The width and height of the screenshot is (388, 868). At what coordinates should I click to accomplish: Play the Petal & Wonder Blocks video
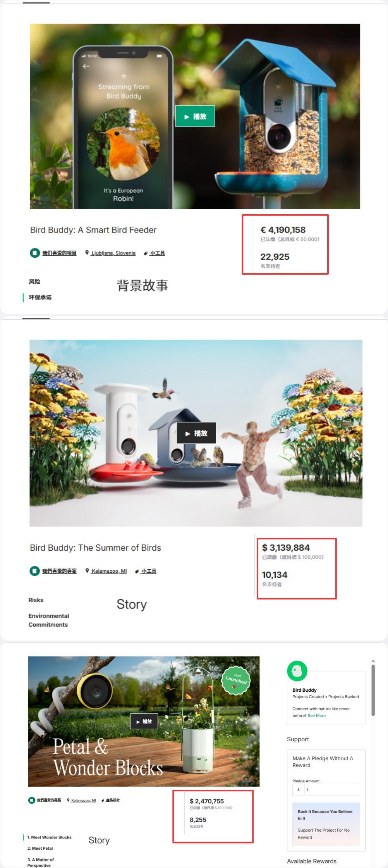[x=144, y=721]
